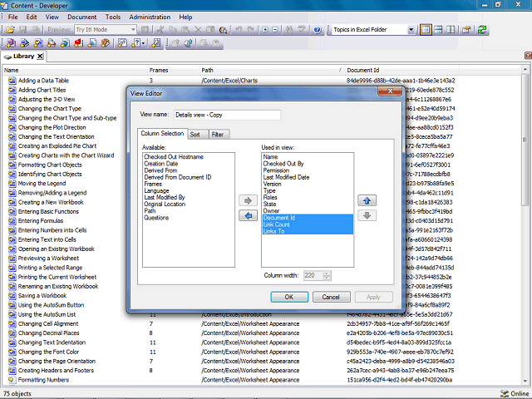Click Cancel in View Editor

point(331,297)
